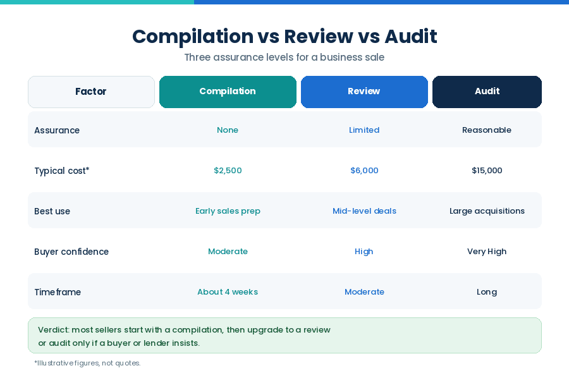
Task: Click the 'Reasonable' assurance cell
Action: pyautogui.click(x=487, y=130)
